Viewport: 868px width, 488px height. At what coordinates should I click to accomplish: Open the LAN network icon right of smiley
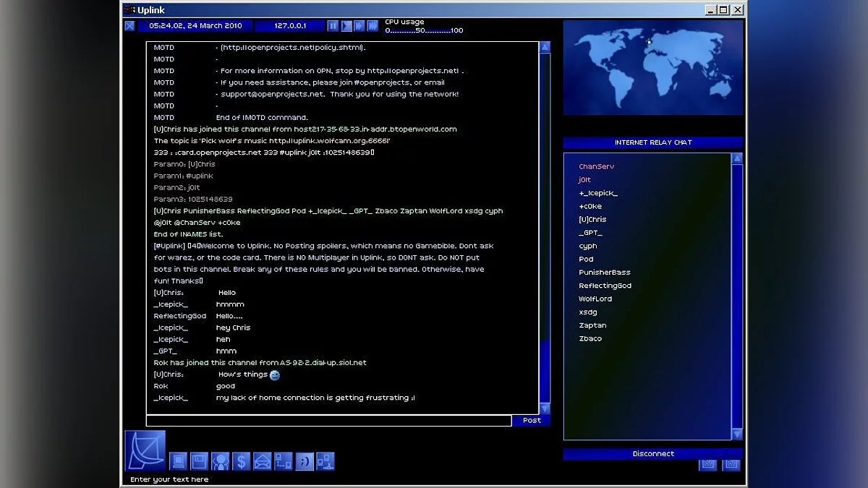[325, 461]
